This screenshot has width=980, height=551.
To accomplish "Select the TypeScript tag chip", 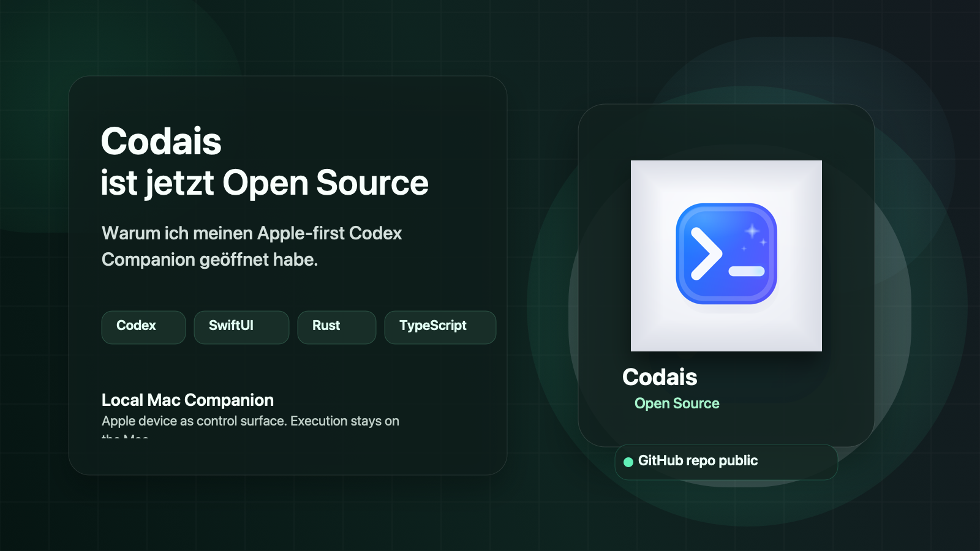I will click(440, 328).
